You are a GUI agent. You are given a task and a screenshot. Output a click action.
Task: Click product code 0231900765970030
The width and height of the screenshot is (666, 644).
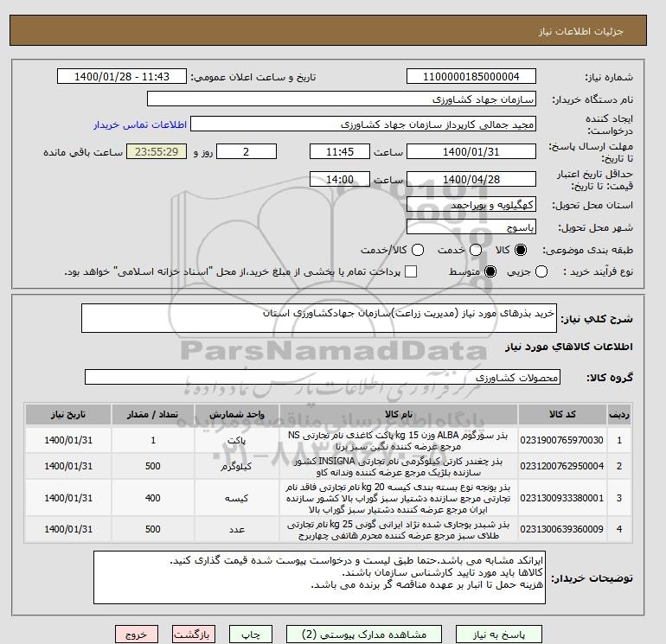561,440
